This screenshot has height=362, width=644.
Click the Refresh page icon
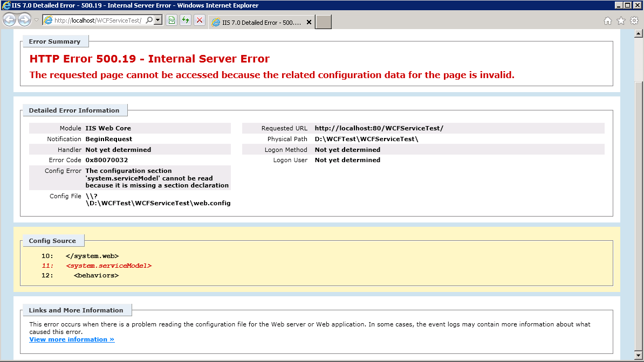(186, 20)
